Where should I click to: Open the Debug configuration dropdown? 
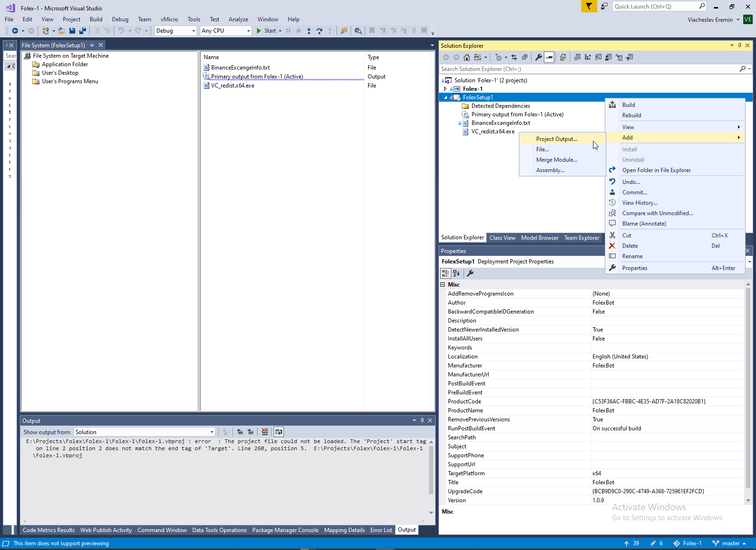(176, 31)
